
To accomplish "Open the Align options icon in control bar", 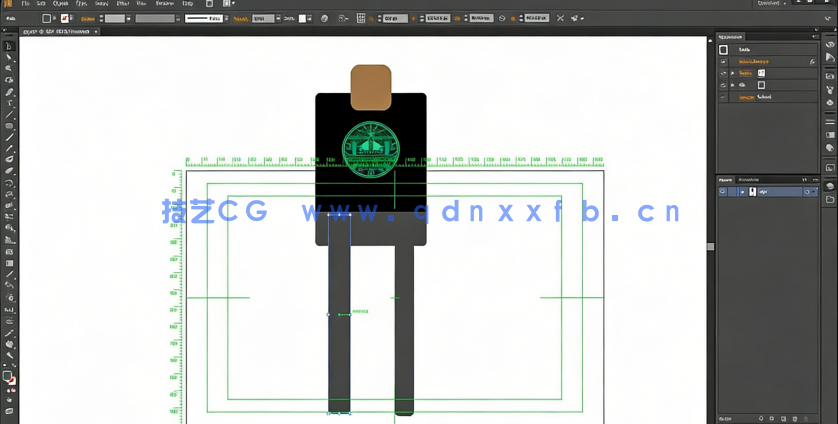I will (343, 18).
